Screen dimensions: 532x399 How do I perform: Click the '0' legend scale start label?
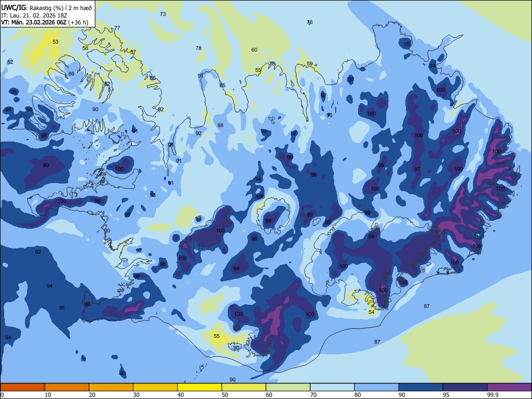2,395
